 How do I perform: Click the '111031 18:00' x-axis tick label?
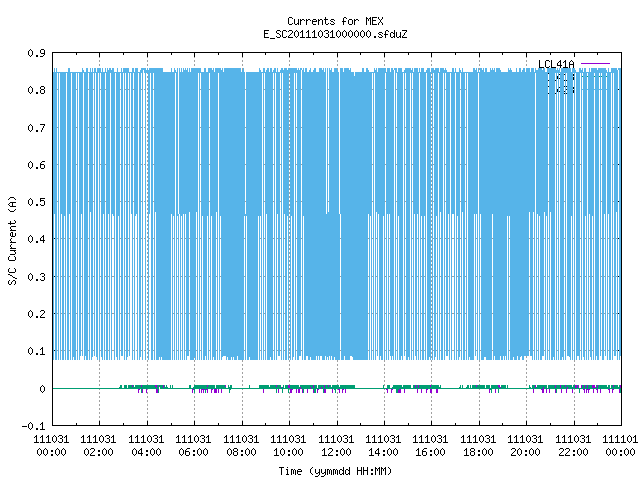point(478,446)
